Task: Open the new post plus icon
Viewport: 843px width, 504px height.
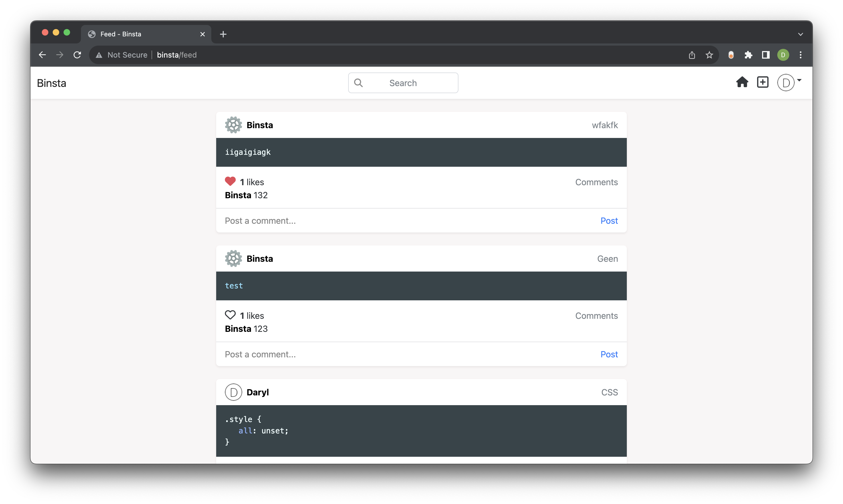Action: (x=763, y=82)
